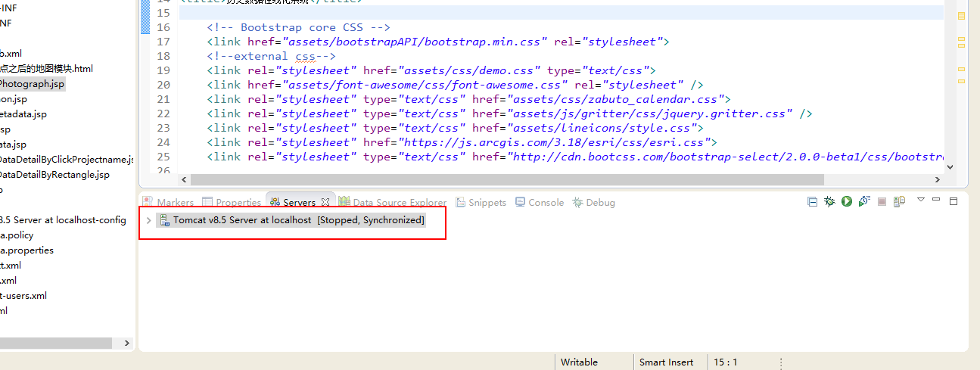
Task: Select DataDetailByClickProjectname file in the tree
Action: pyautogui.click(x=67, y=160)
